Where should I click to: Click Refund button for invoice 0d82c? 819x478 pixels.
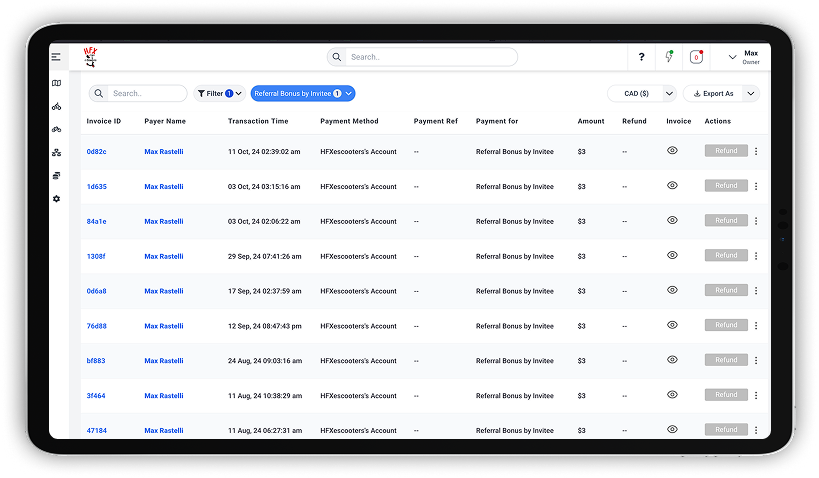[726, 150]
